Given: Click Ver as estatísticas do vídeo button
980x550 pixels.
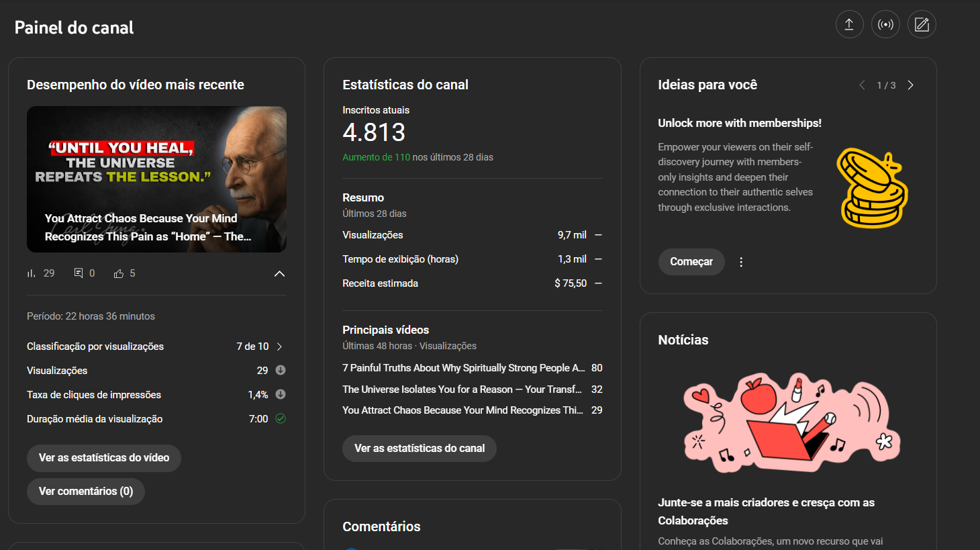Looking at the screenshot, I should (104, 458).
